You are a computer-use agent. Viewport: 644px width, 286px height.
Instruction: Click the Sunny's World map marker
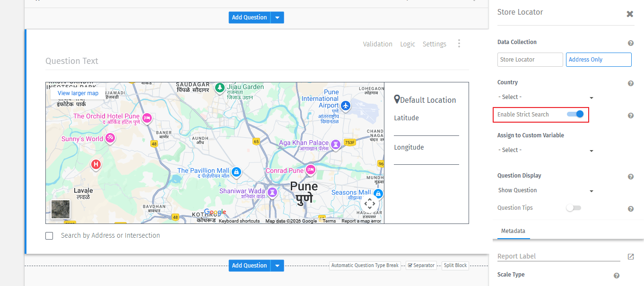click(110, 138)
